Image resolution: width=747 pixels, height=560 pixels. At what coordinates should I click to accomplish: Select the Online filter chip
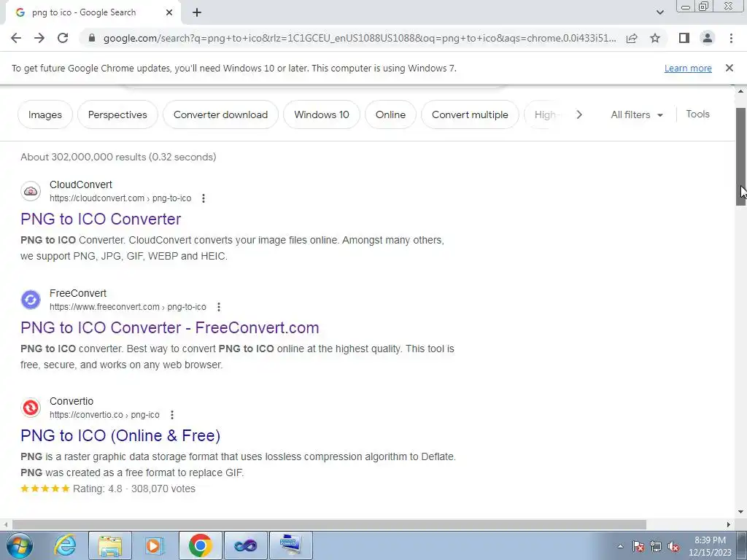click(x=391, y=114)
